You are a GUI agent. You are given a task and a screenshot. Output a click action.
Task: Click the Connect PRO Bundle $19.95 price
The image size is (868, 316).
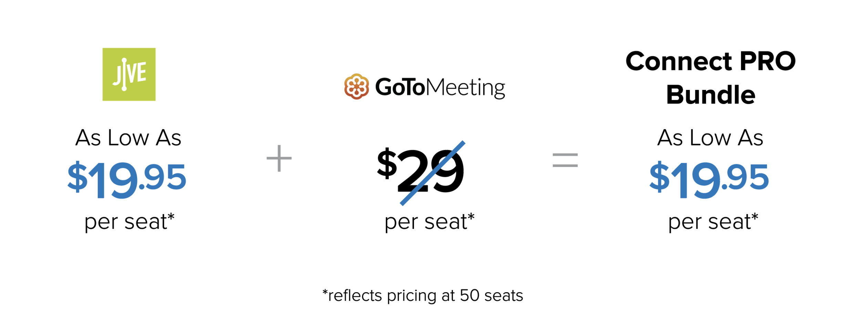pos(709,179)
